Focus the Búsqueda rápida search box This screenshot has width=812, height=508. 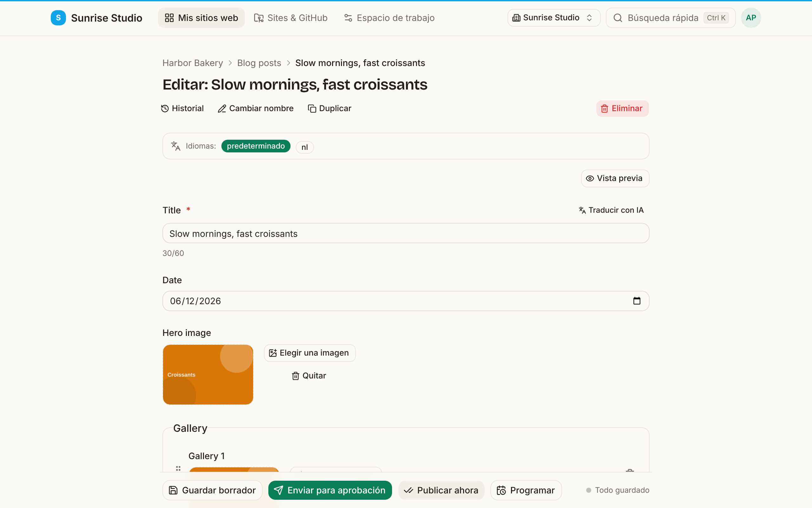pos(671,18)
